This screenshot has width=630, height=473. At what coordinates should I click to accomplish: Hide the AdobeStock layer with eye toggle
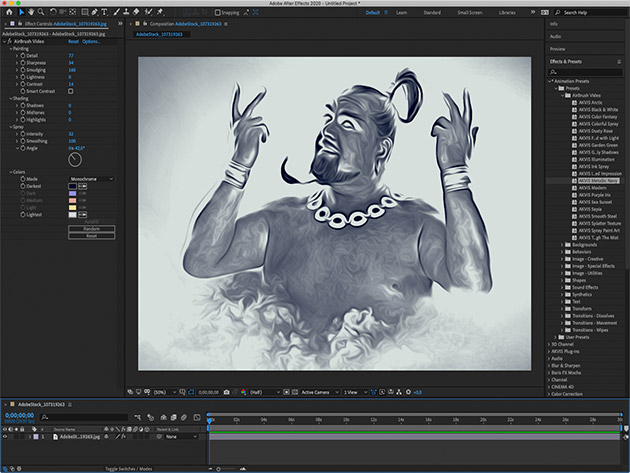tap(5, 437)
